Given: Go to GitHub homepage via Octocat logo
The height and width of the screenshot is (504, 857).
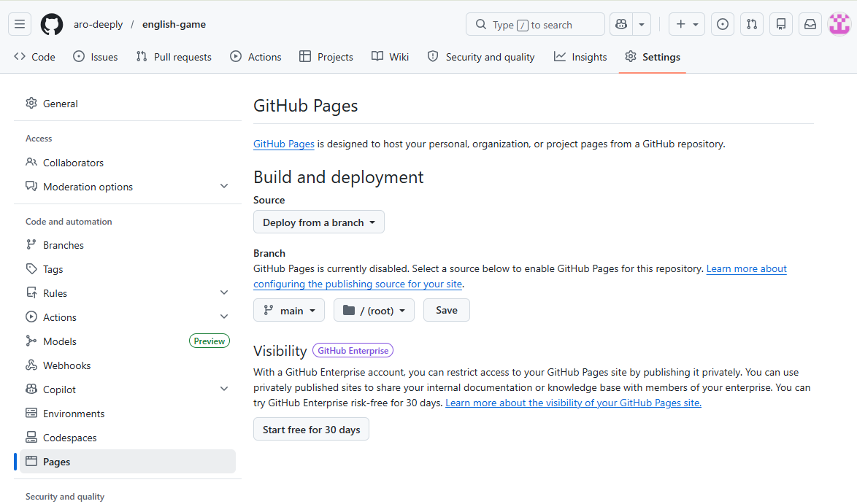Looking at the screenshot, I should click(x=52, y=24).
